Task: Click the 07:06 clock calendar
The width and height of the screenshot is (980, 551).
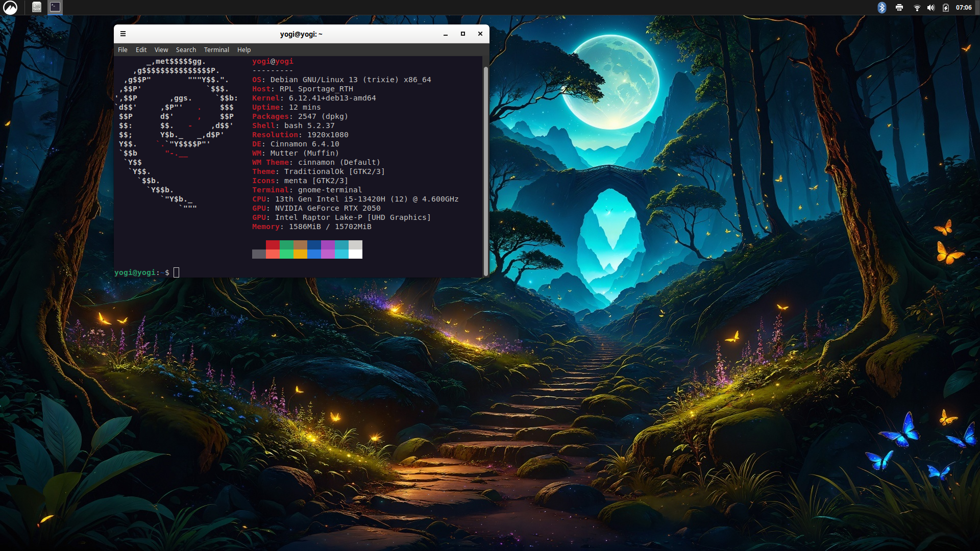Action: click(964, 8)
